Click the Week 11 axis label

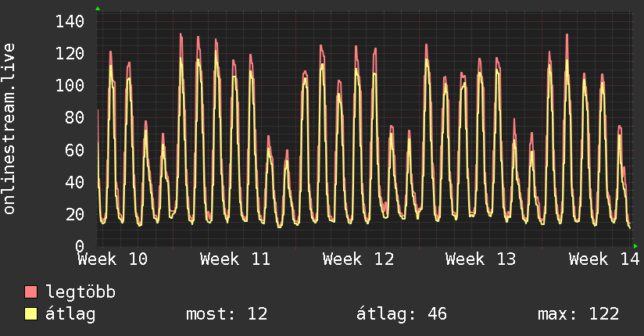pyautogui.click(x=235, y=259)
